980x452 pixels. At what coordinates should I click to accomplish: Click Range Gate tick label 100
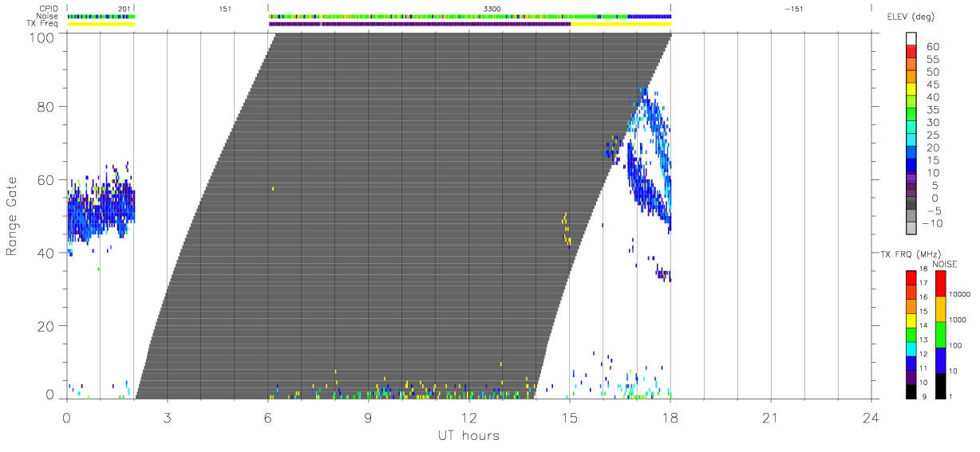pyautogui.click(x=41, y=38)
